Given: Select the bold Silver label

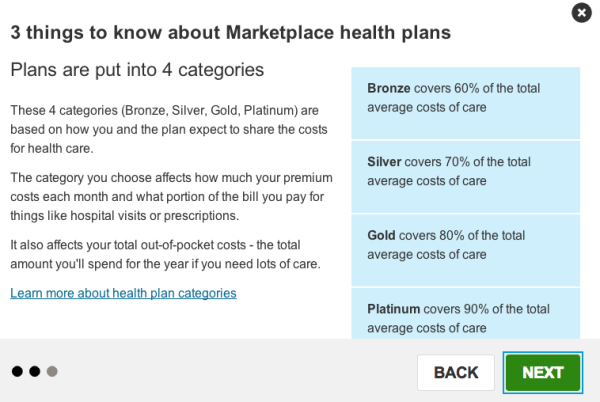Looking at the screenshot, I should [x=384, y=162].
